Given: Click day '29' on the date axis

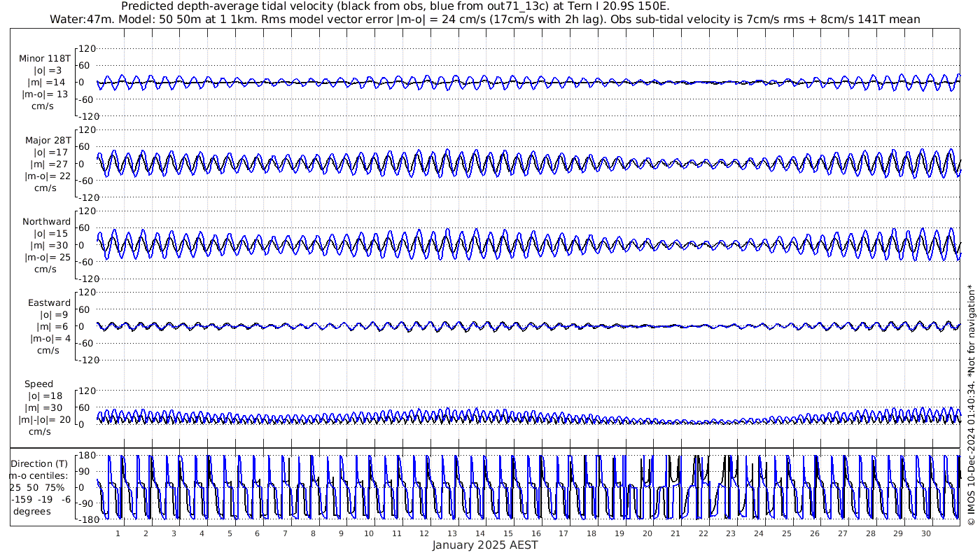Looking at the screenshot, I should [898, 533].
